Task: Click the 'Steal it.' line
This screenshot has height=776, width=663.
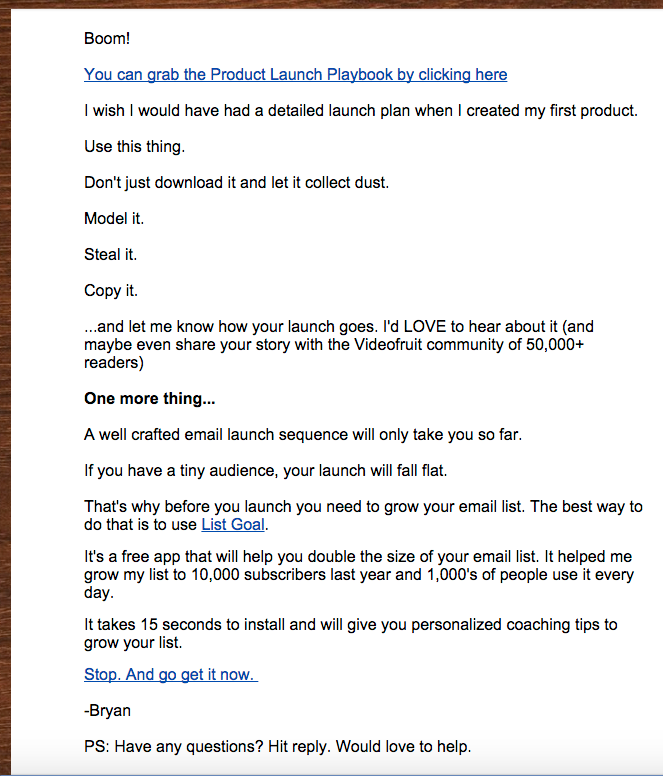Action: tap(110, 254)
